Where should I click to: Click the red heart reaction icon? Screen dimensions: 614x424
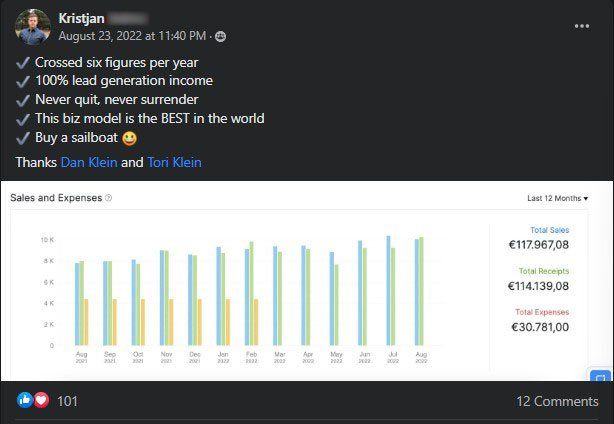(x=41, y=400)
